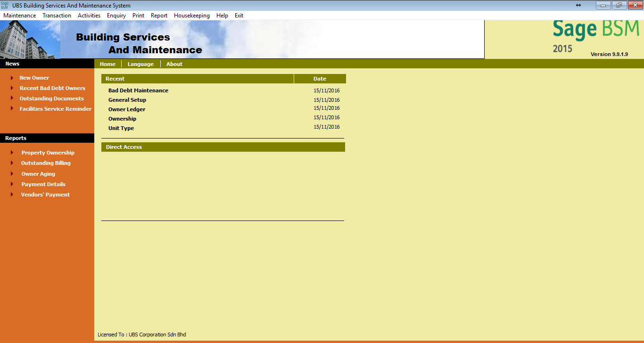Image resolution: width=644 pixels, height=343 pixels.
Task: Open the Report menu
Action: [159, 16]
